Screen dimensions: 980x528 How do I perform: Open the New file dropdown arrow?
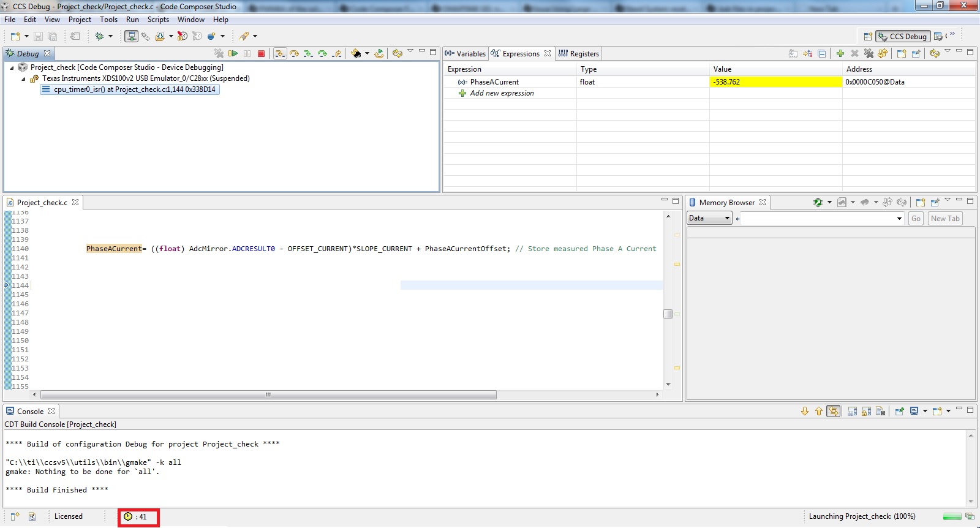coord(26,37)
